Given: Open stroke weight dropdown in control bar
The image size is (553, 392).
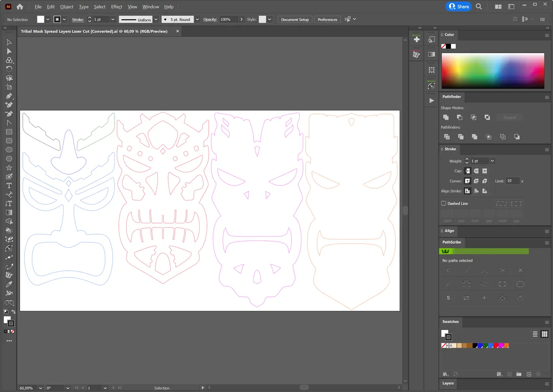Looking at the screenshot, I should [x=113, y=19].
